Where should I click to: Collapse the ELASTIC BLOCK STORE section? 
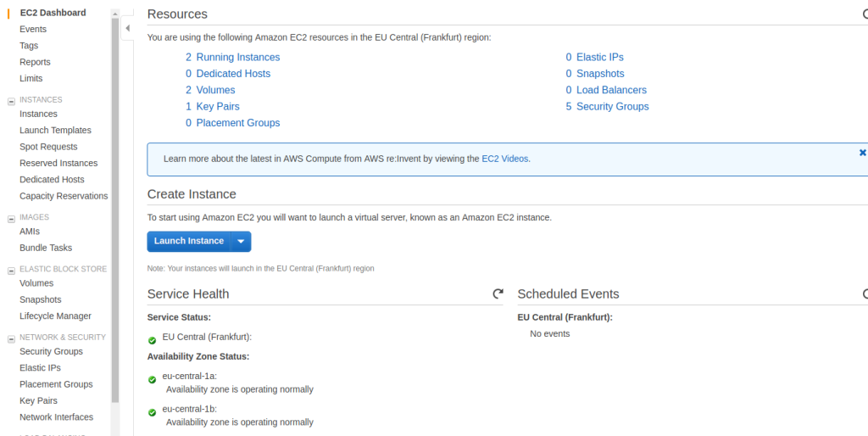click(11, 271)
